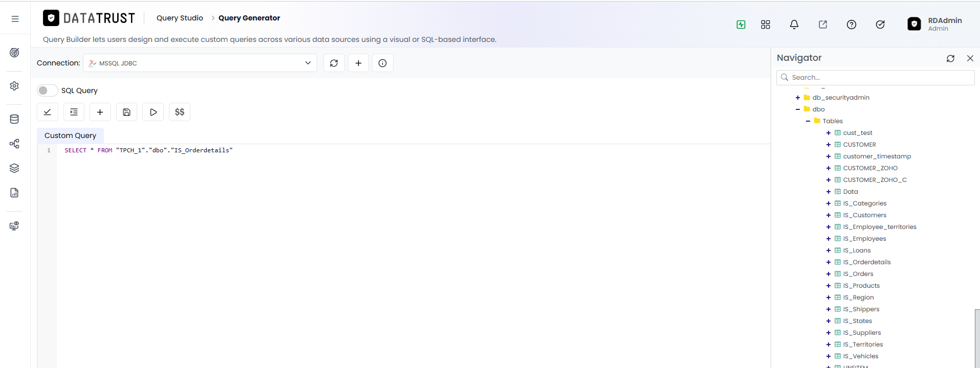This screenshot has width=980, height=368.
Task: Expand the cust_test table
Action: 829,133
